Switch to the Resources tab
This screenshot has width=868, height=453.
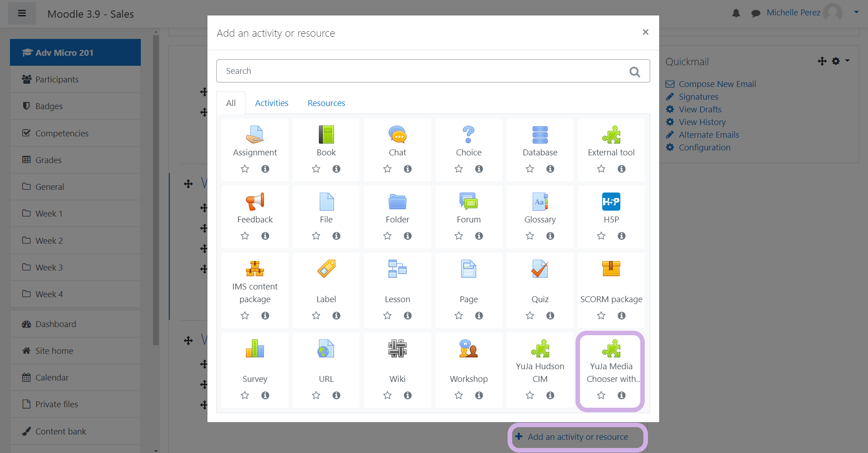pyautogui.click(x=326, y=103)
